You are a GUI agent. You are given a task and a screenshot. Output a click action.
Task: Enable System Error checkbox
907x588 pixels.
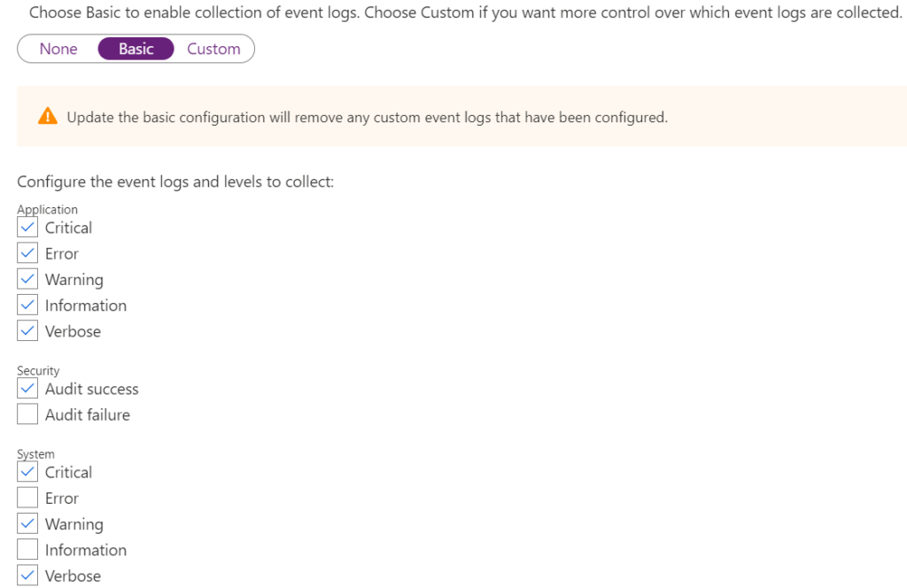click(x=27, y=498)
